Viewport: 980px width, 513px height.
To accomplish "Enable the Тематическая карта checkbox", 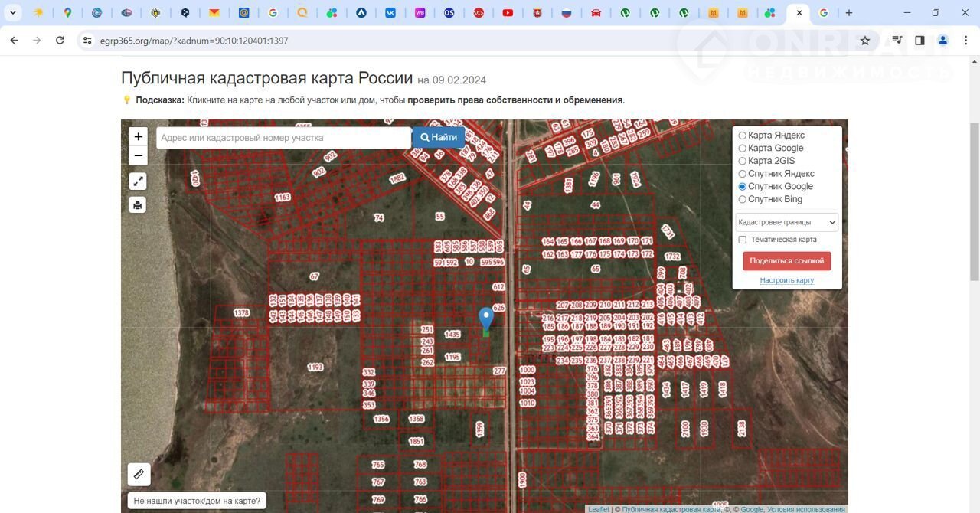I will click(742, 240).
